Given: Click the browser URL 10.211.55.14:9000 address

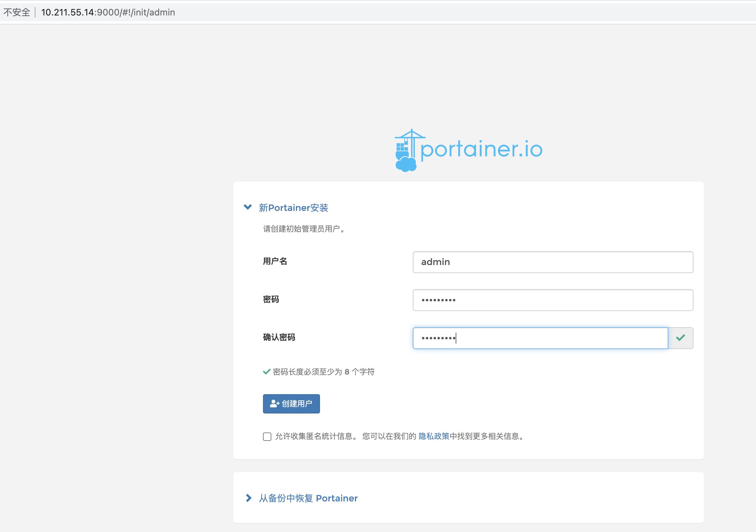Looking at the screenshot, I should 108,12.
